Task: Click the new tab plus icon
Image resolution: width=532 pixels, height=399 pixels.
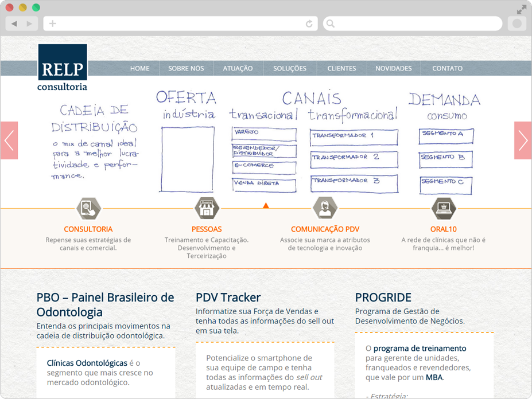Action: coord(53,24)
